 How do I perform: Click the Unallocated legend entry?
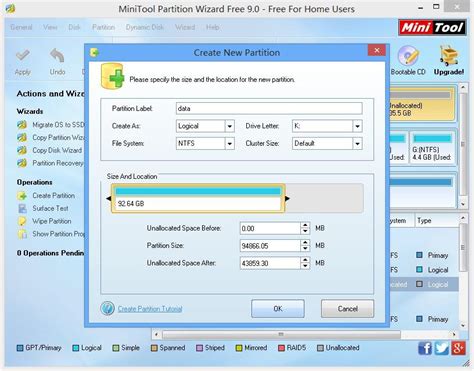[338, 348]
